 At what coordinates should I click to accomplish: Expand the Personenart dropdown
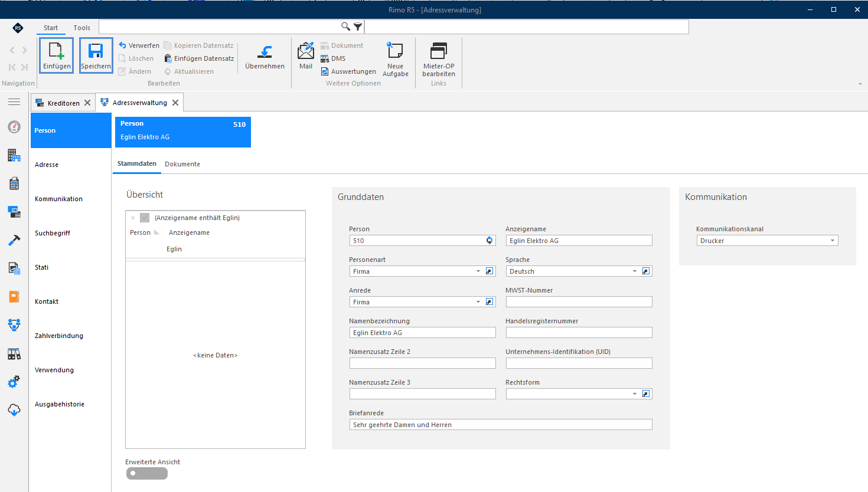coord(478,271)
